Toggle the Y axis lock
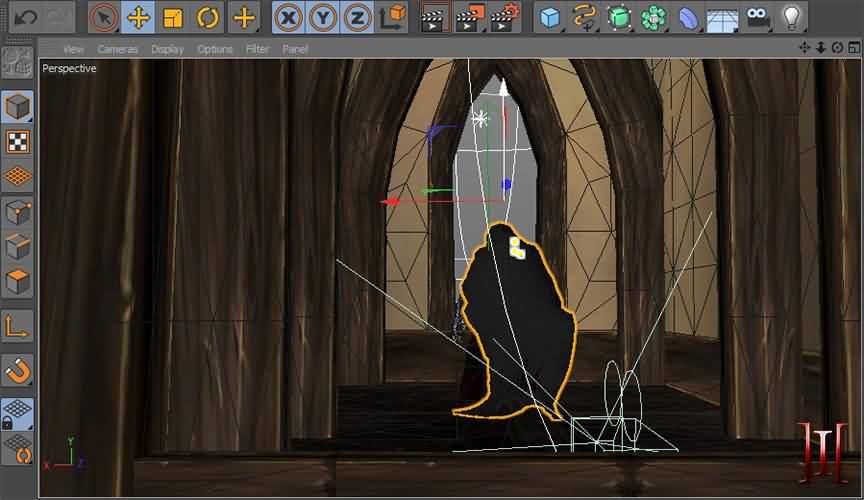Viewport: 864px width, 500px height. point(323,18)
